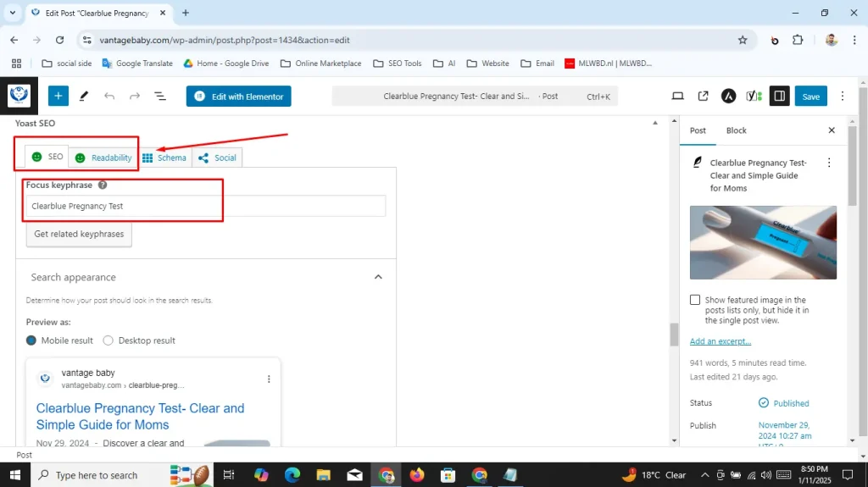The image size is (868, 487).
Task: Check 'Show featured image in posts lists only'
Action: coord(695,300)
